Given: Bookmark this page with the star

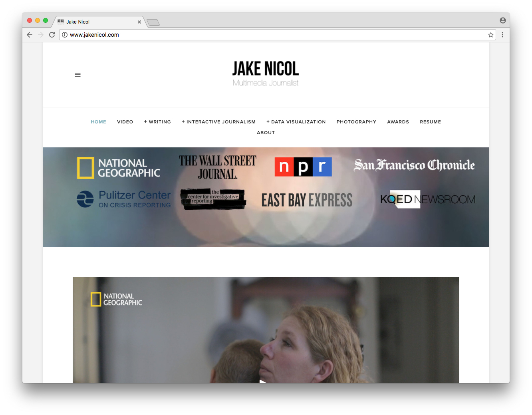Looking at the screenshot, I should [491, 35].
